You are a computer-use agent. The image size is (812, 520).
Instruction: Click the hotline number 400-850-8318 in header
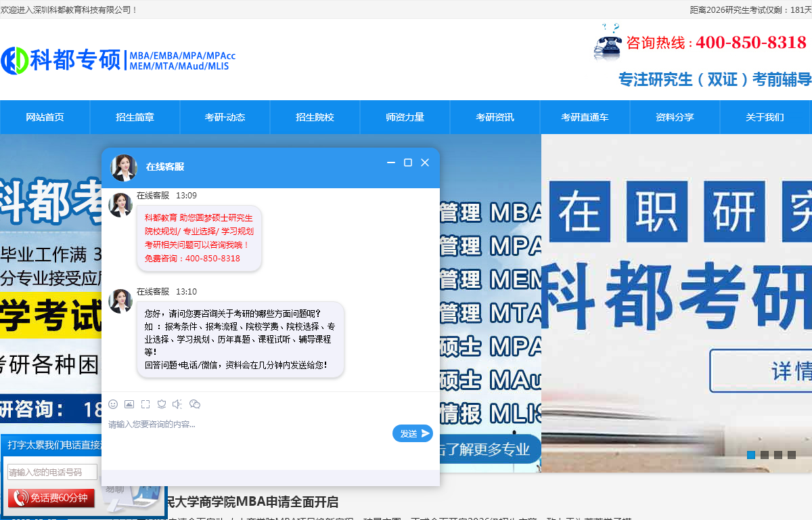click(751, 42)
